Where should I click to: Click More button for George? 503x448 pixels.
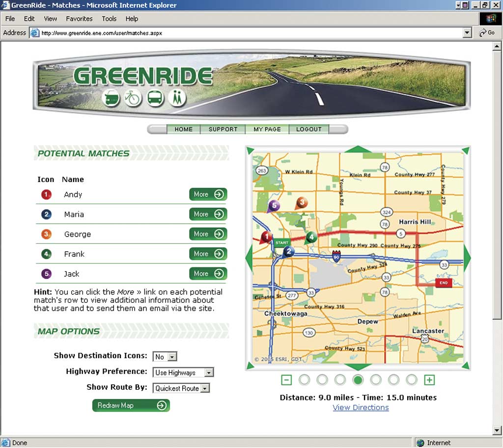[x=208, y=234]
